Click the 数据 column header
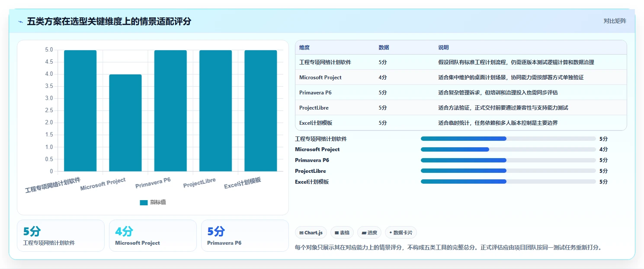Viewport: 644px width, 269px height. point(384,48)
